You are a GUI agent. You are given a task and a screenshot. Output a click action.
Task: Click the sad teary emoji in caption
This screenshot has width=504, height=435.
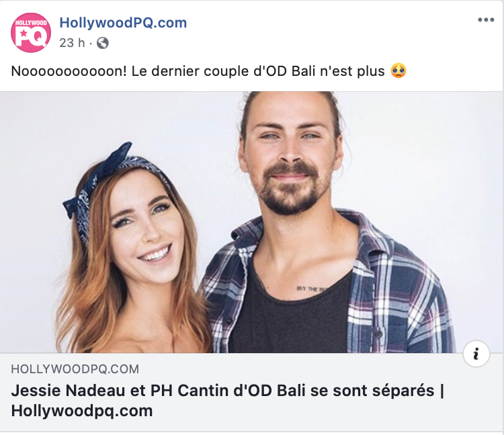coord(398,70)
